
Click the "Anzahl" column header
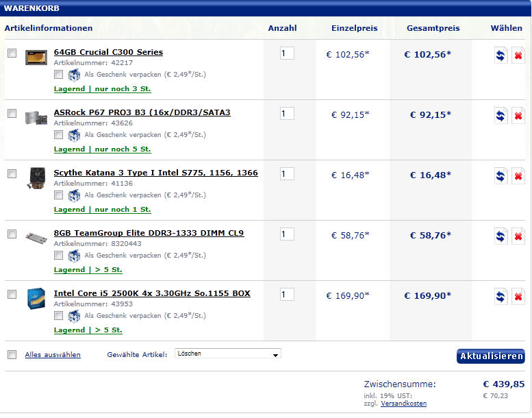[282, 28]
